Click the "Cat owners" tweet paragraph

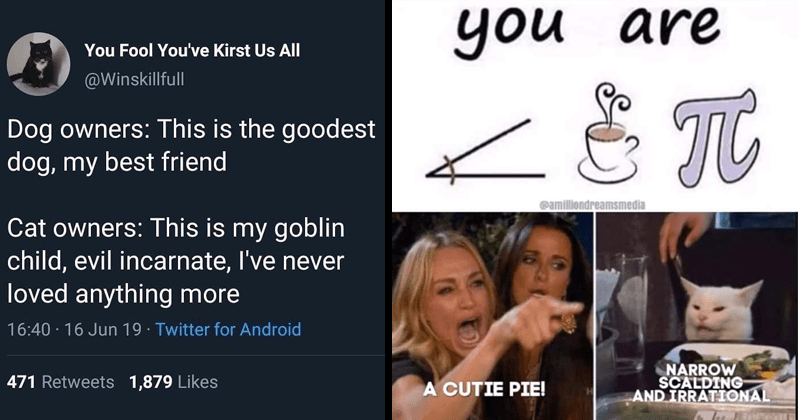pyautogui.click(x=176, y=261)
